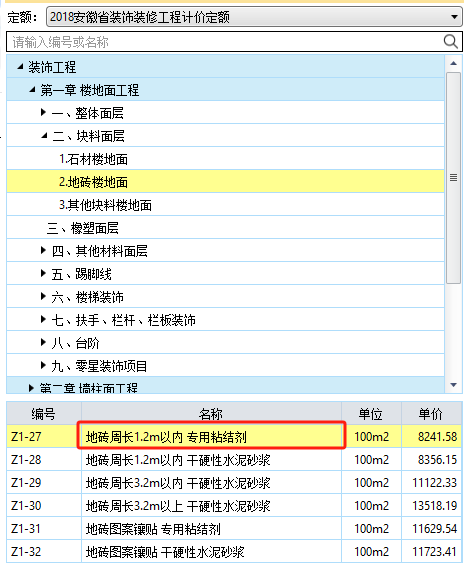Viewport: 467px width, 563px height.
Task: Select 地砖周长1.2m以内 干硬性水泥砂浆 entry
Action: pos(211,460)
